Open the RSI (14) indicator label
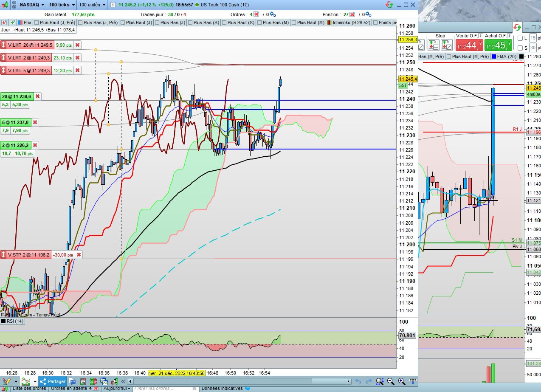The image size is (541, 392). pyautogui.click(x=14, y=321)
